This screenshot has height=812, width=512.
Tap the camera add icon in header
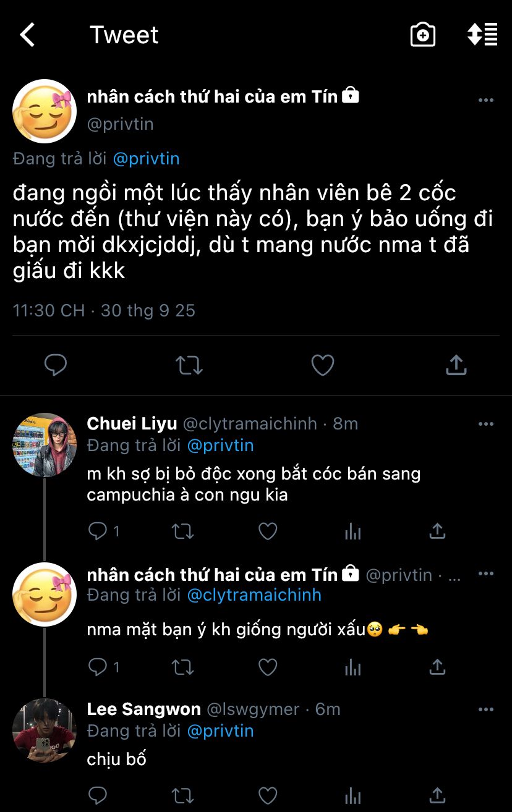[423, 35]
